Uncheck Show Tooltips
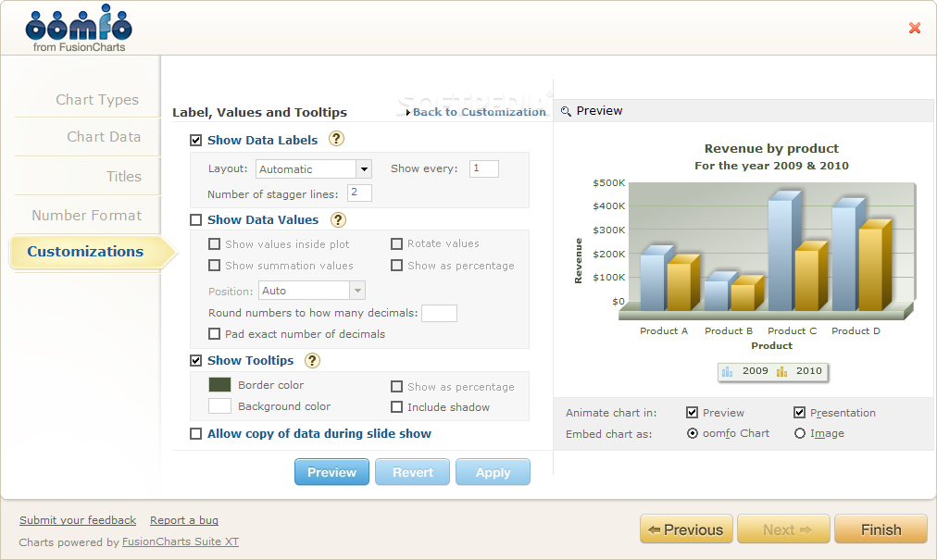Image resolution: width=937 pixels, height=560 pixels. 196,360
